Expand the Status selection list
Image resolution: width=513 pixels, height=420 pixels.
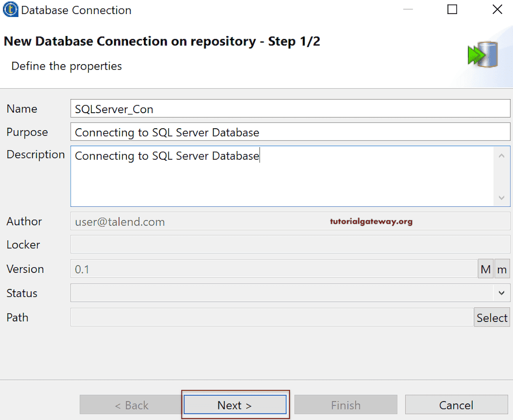(501, 293)
